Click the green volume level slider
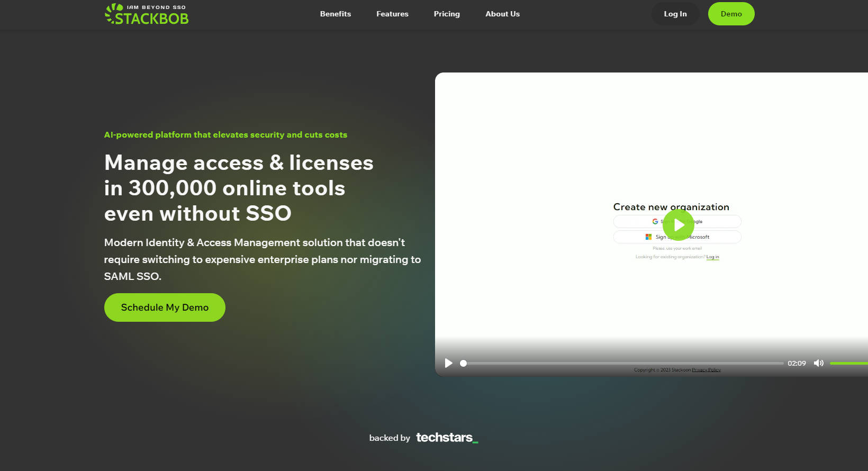 coord(848,364)
